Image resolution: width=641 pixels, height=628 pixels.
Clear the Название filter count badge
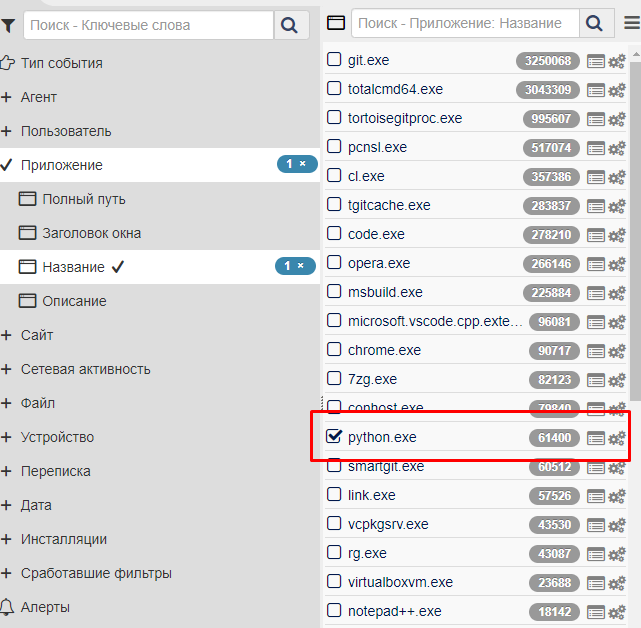tap(302, 266)
